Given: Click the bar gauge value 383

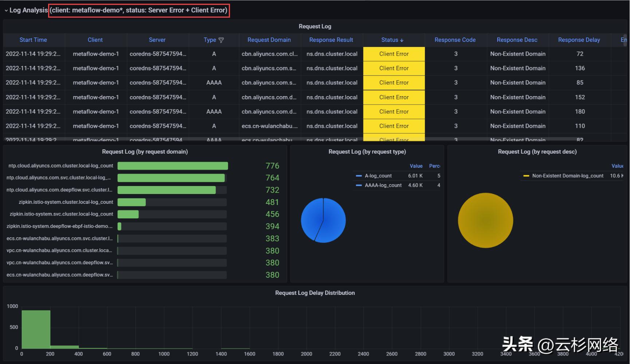Looking at the screenshot, I should pyautogui.click(x=272, y=238).
